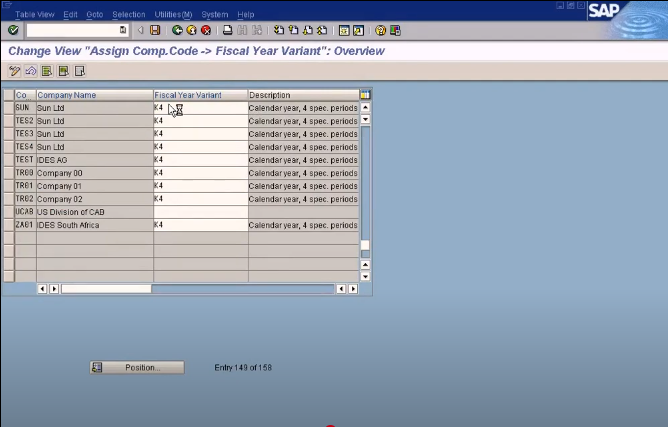Open the Table View menu

35,14
